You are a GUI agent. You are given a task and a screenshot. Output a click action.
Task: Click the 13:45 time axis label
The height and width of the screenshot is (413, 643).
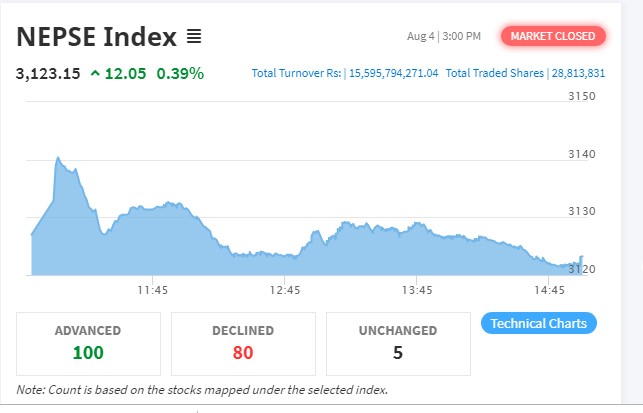coord(417,290)
